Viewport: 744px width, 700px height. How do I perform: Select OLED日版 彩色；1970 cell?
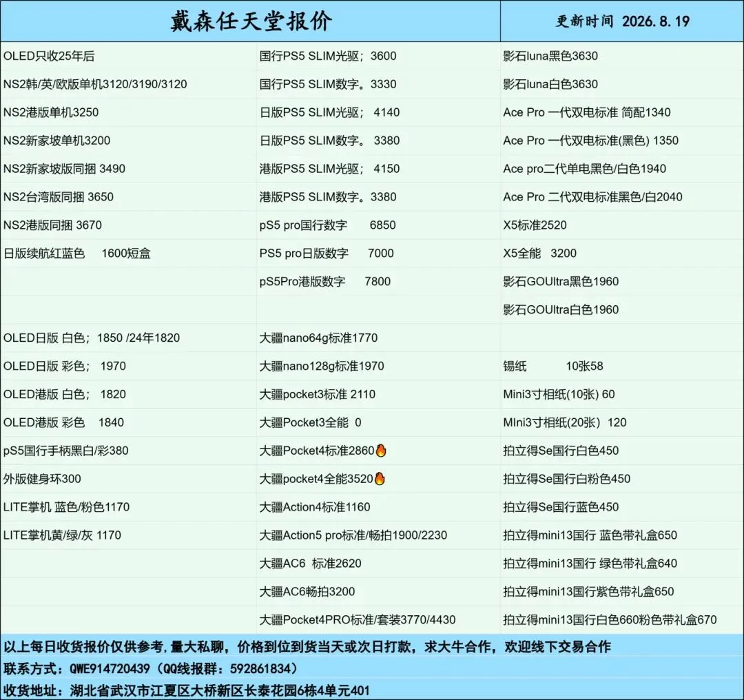click(x=65, y=366)
